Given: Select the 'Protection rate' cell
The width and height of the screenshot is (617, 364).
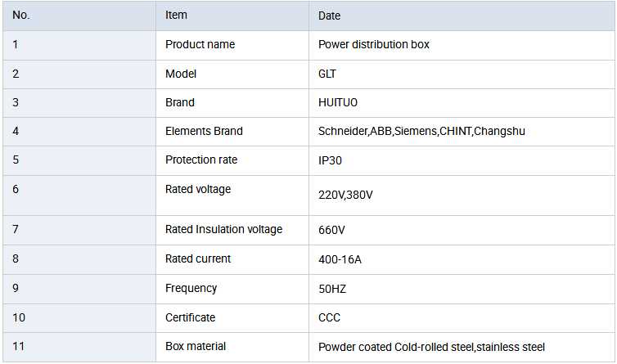Looking at the screenshot, I should [201, 160].
